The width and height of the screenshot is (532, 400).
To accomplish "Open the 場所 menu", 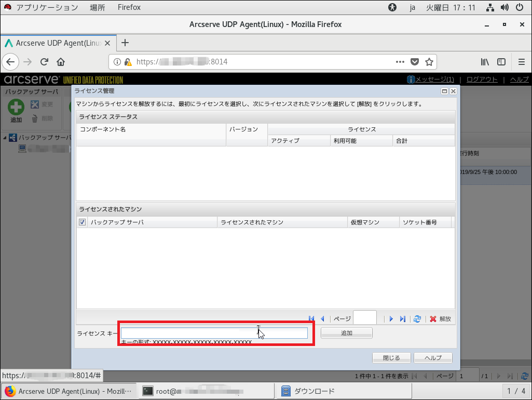I will click(x=98, y=7).
